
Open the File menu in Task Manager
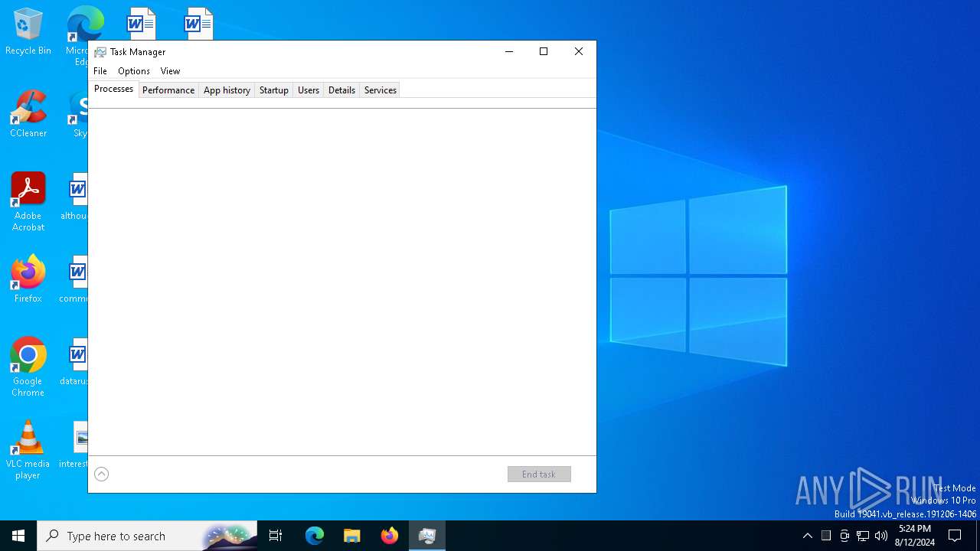pos(100,71)
